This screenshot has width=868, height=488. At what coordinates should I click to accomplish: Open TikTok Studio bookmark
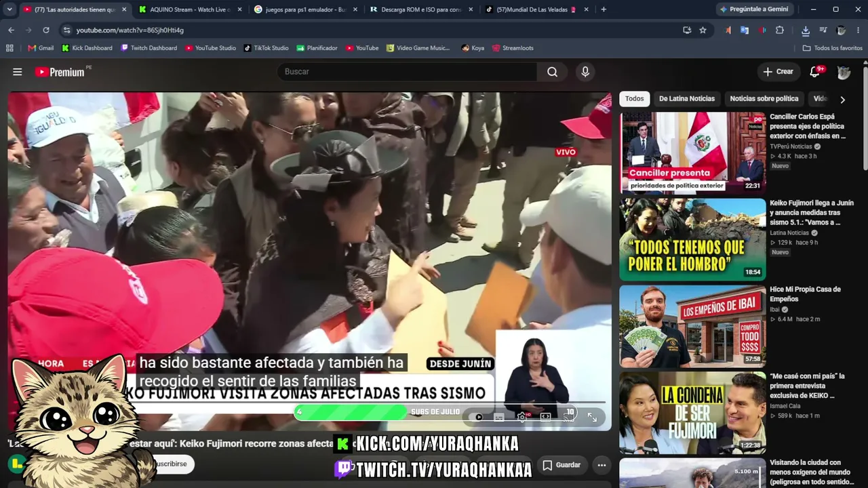pyautogui.click(x=266, y=48)
